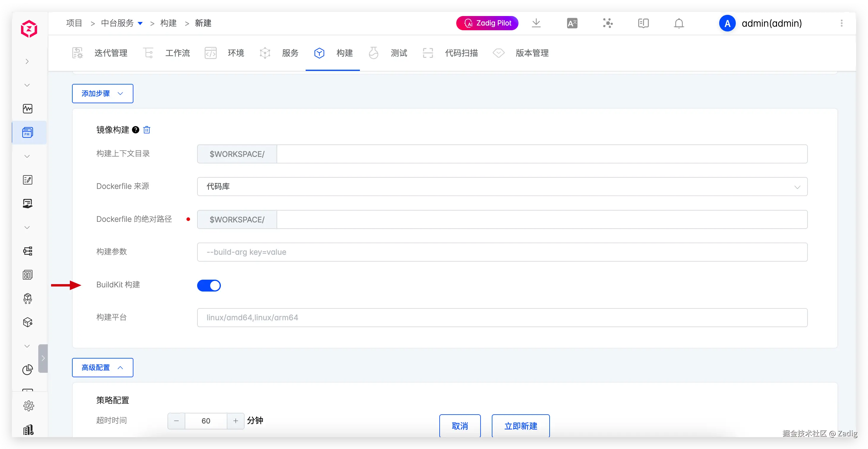
Task: Click the download icon in header
Action: coord(536,23)
